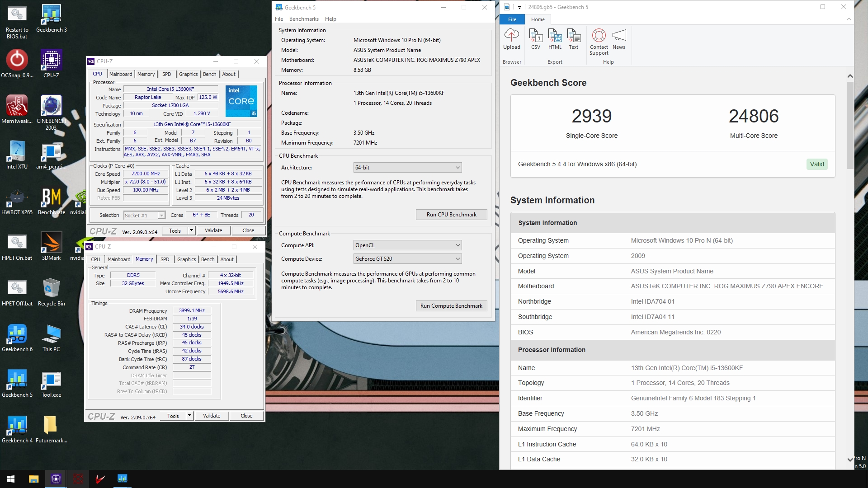Select the Recycle Bin icon
This screenshot has height=488, width=868.
pos(52,292)
